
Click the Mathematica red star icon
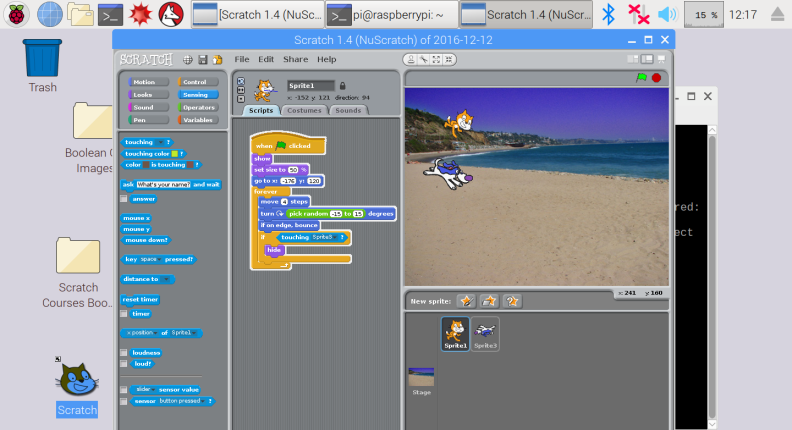(x=140, y=14)
